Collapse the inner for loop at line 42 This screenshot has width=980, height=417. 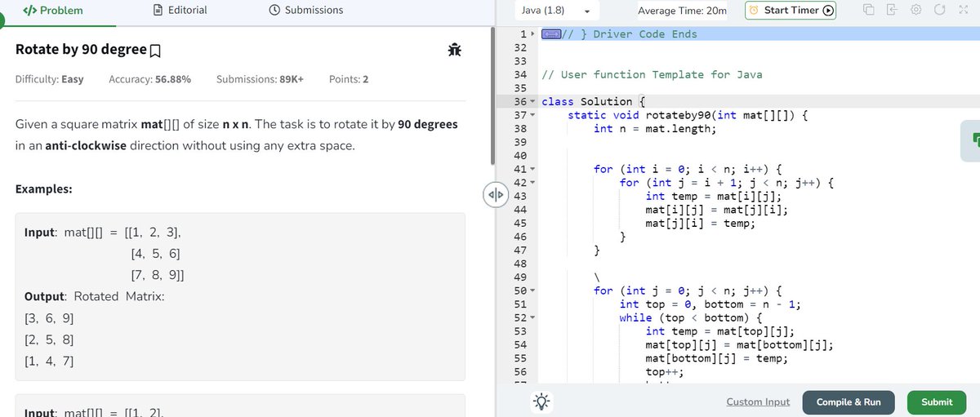click(533, 182)
